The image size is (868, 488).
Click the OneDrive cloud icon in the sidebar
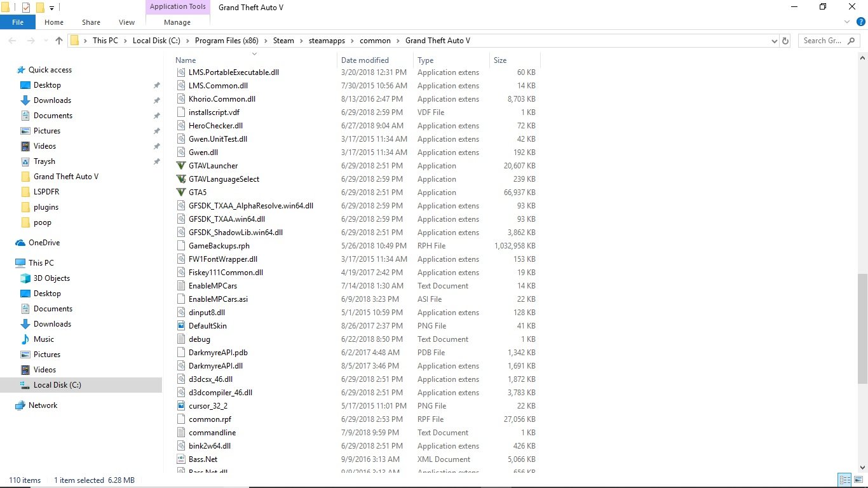pyautogui.click(x=21, y=243)
